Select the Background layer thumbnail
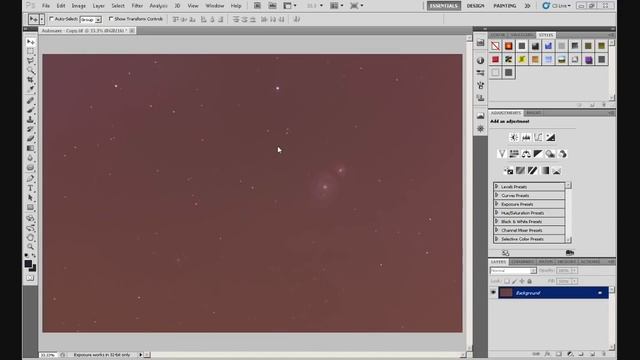 click(506, 293)
